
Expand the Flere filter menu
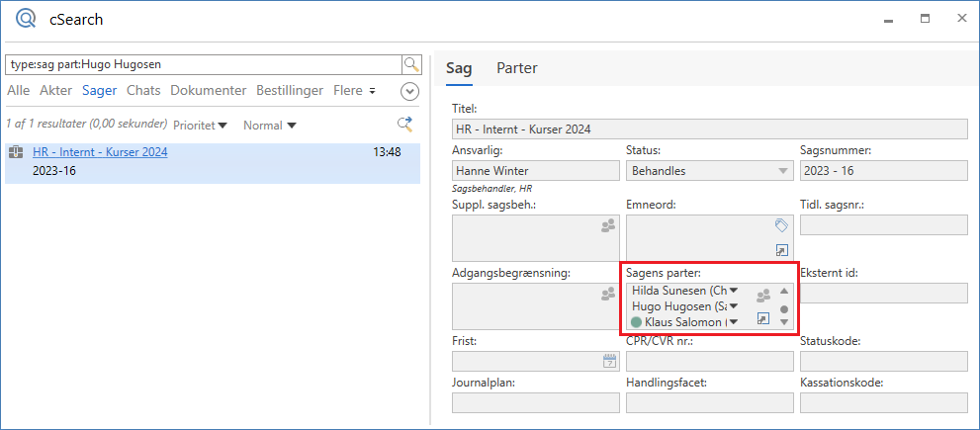(354, 91)
